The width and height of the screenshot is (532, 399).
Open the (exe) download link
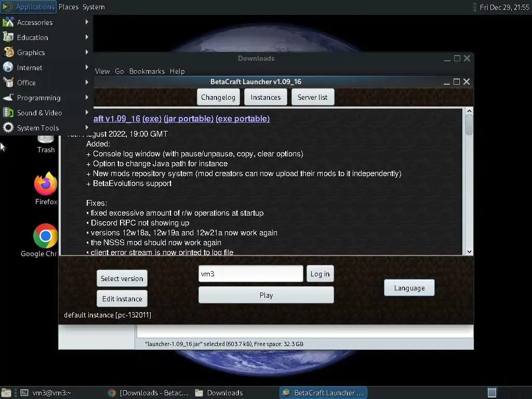(152, 119)
